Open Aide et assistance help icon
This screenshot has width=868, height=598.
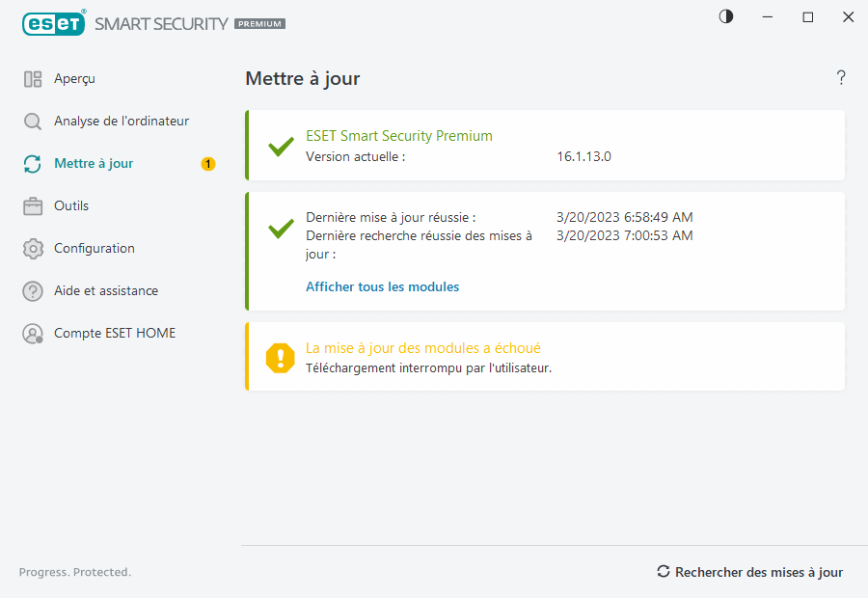point(32,290)
